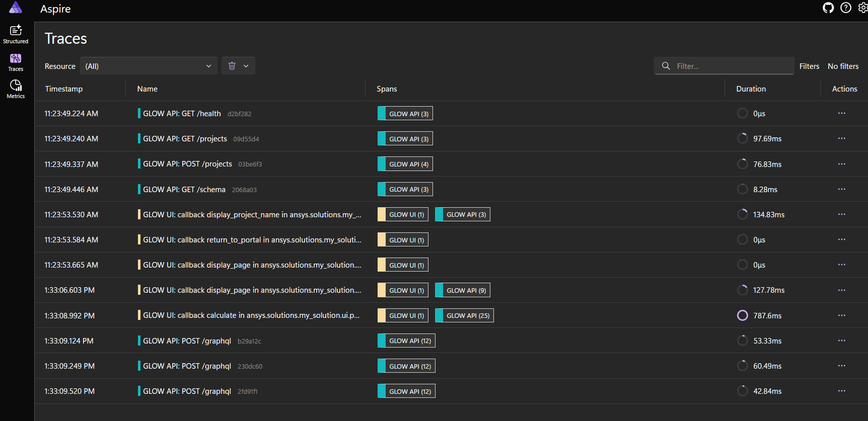The width and height of the screenshot is (868, 421).
Task: Open trace callback return_to_portal
Action: point(252,239)
